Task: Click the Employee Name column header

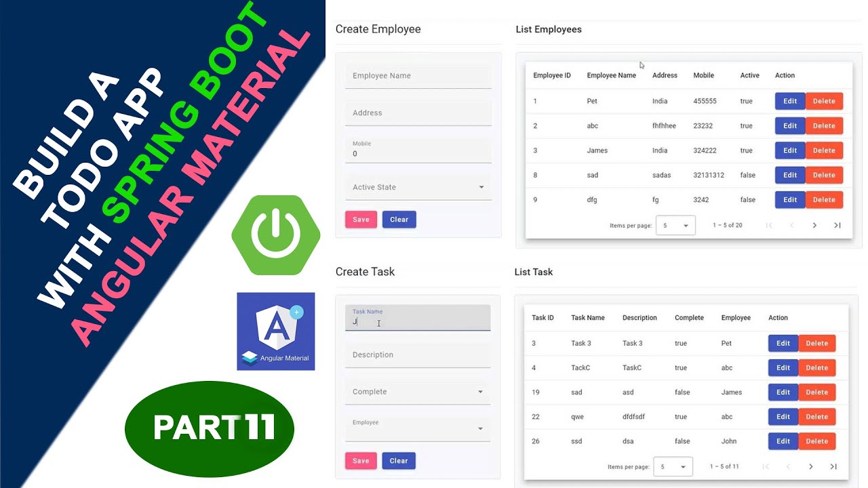Action: click(x=612, y=75)
